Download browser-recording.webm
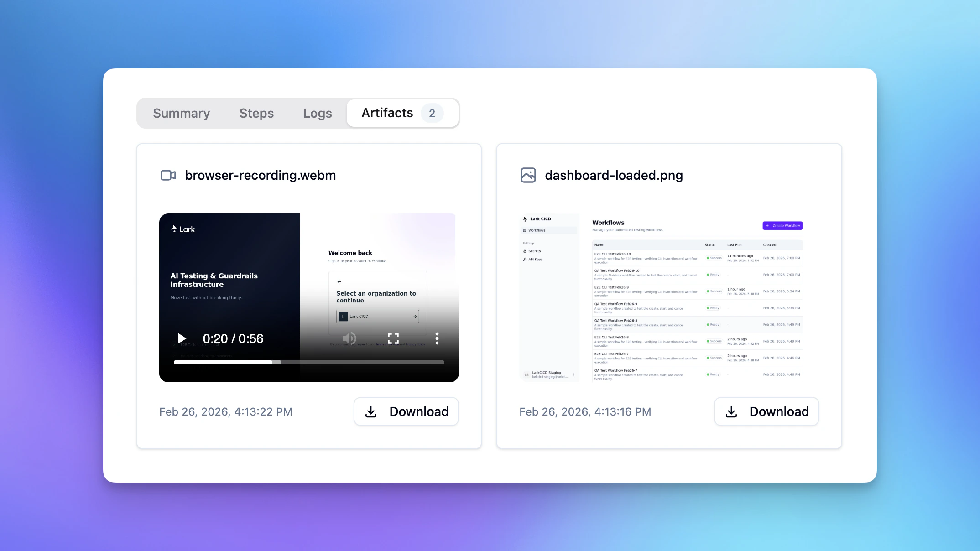Image resolution: width=980 pixels, height=551 pixels. pyautogui.click(x=406, y=411)
